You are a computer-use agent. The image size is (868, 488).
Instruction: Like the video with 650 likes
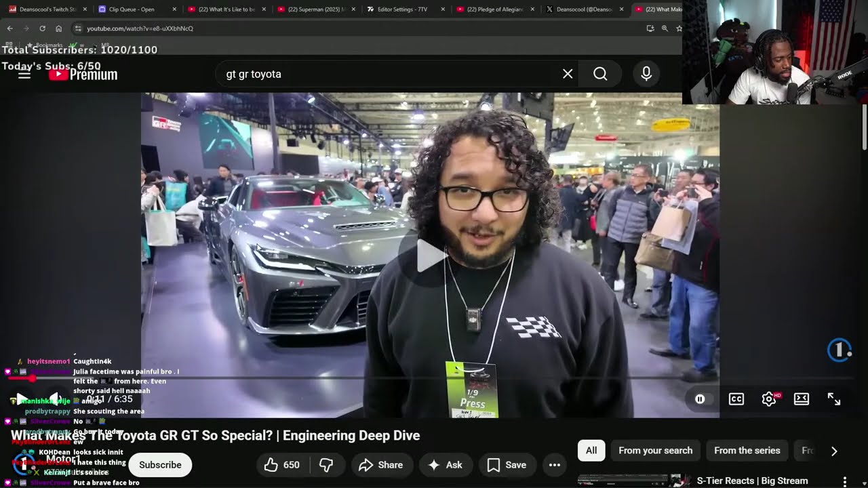coord(281,465)
